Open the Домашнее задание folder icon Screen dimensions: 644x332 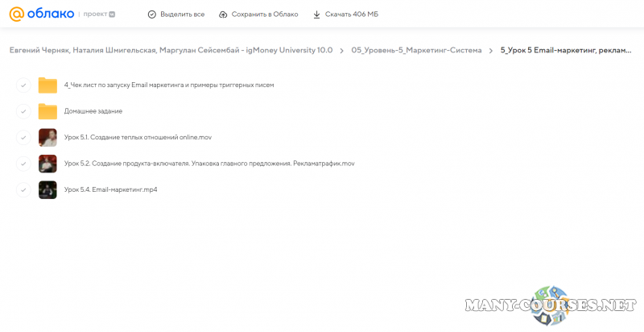point(47,111)
